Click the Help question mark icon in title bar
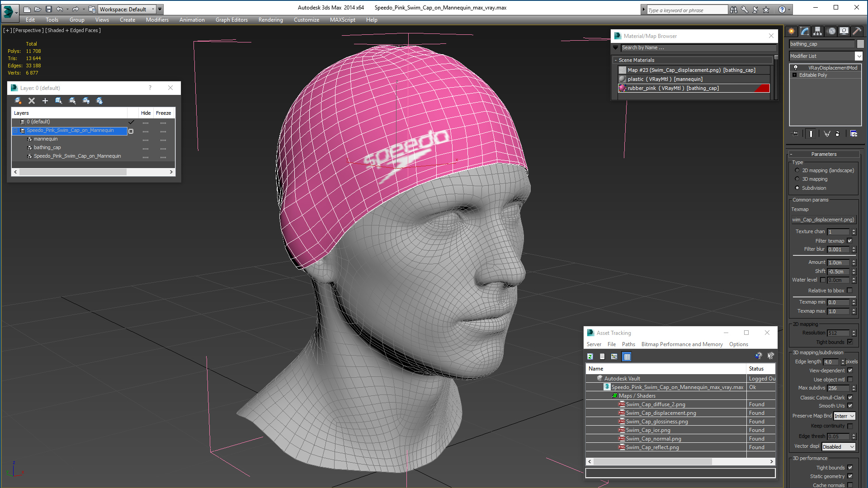The width and height of the screenshot is (868, 488). tap(782, 9)
